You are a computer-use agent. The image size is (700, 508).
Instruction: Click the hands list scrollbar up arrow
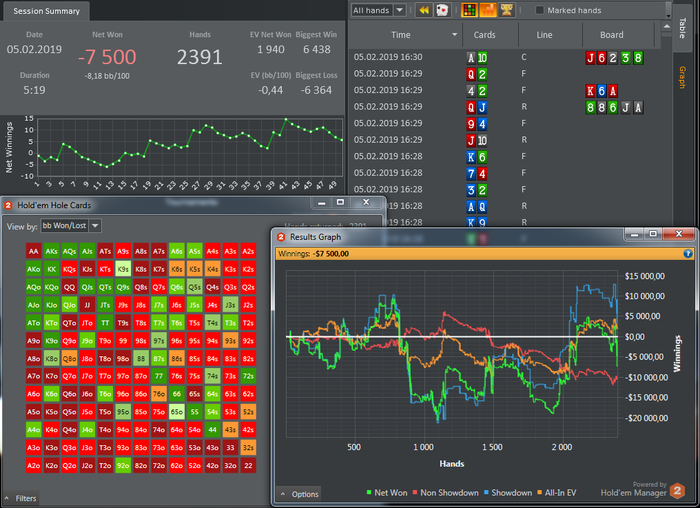tap(667, 26)
